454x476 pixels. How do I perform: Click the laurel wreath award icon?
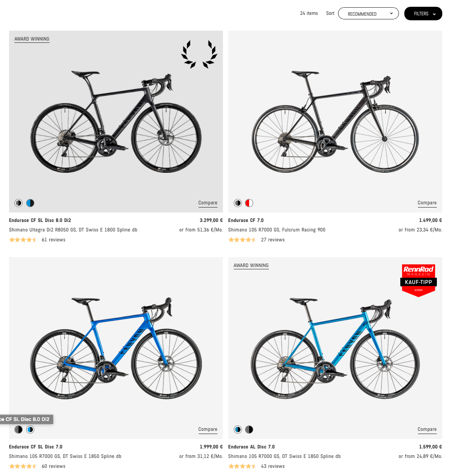tap(199, 54)
